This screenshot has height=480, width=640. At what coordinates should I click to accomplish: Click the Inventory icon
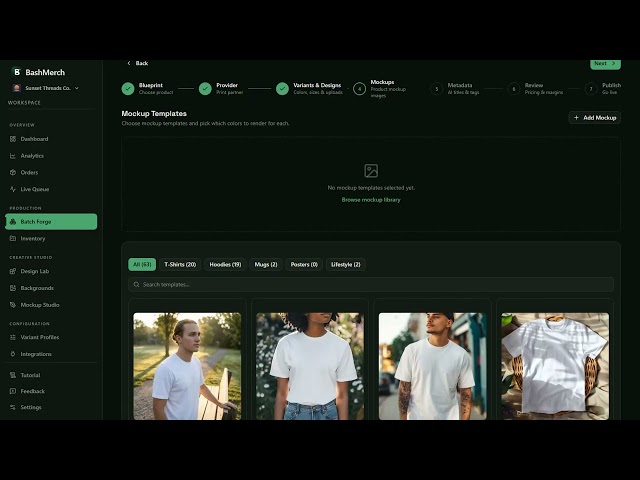pyautogui.click(x=13, y=238)
